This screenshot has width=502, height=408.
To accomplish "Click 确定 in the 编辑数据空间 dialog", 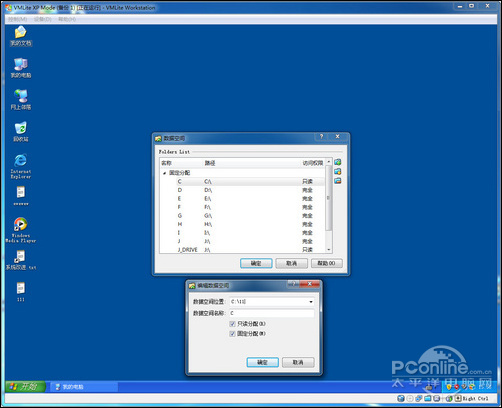I will point(263,362).
